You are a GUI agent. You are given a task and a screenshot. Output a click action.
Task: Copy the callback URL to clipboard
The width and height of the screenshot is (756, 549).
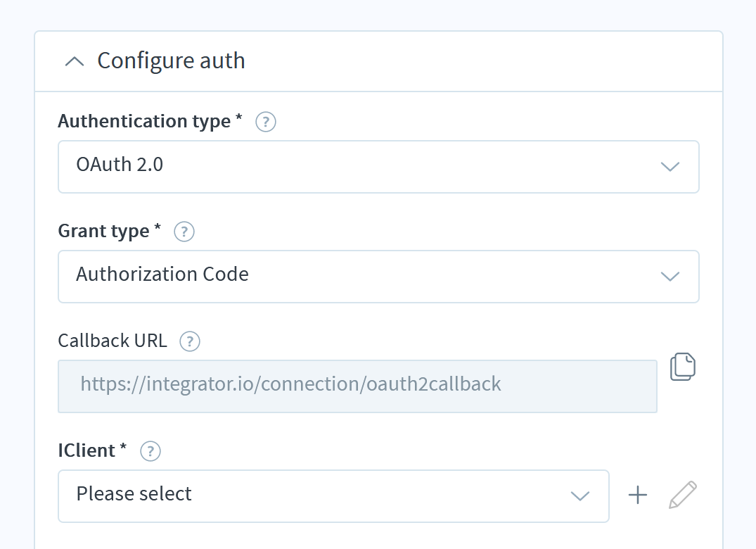pyautogui.click(x=683, y=366)
